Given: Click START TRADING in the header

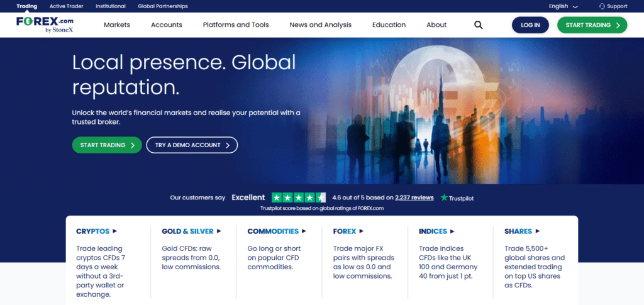Looking at the screenshot, I should coord(592,25).
